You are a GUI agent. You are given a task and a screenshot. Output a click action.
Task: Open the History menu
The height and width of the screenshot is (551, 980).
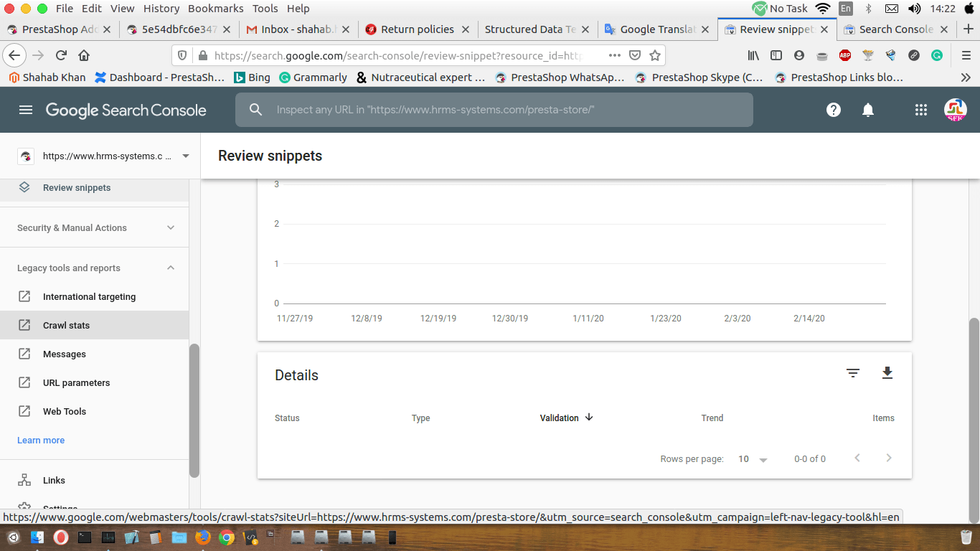pos(161,9)
